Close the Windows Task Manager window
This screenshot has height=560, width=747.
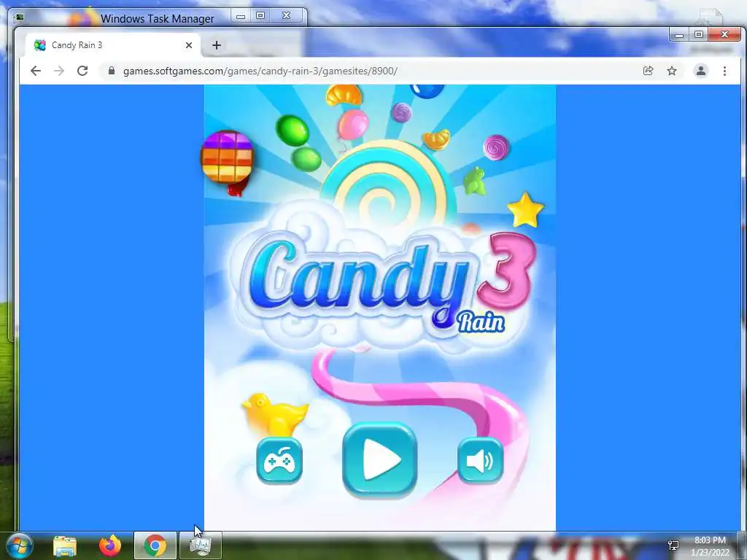pos(286,16)
